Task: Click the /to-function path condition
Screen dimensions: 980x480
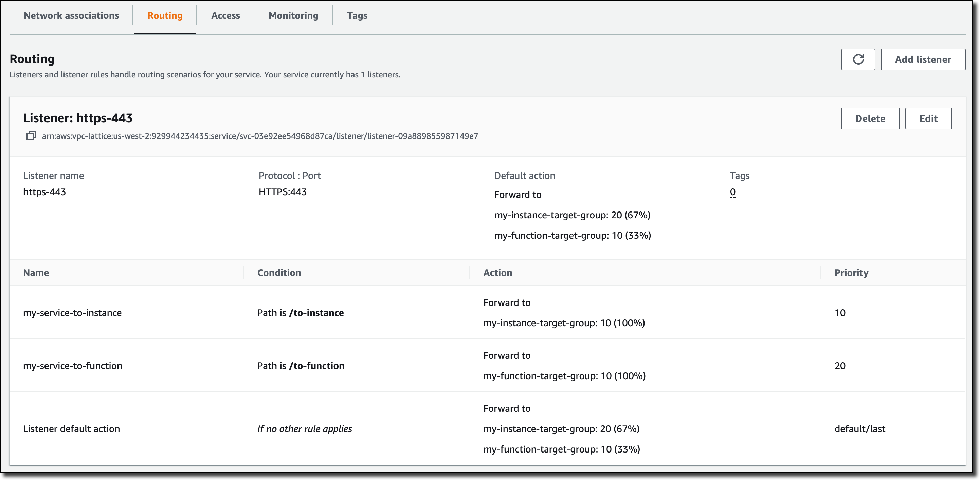Action: (x=316, y=366)
